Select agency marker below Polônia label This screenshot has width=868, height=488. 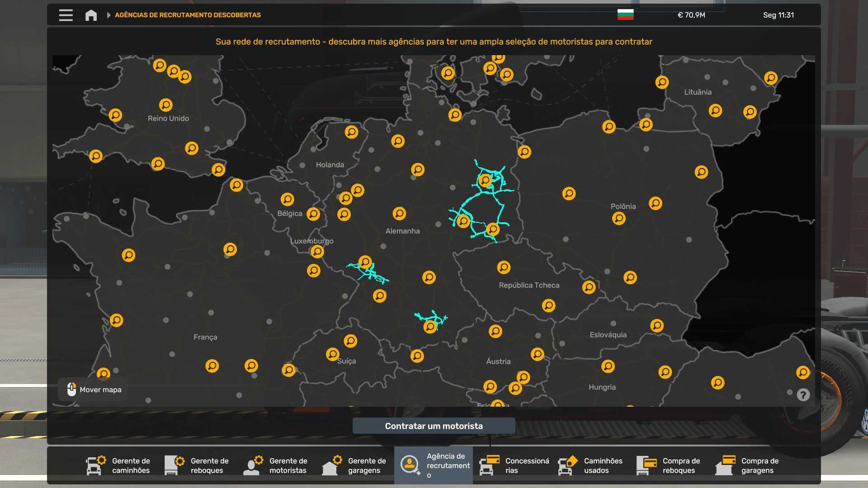click(x=618, y=219)
